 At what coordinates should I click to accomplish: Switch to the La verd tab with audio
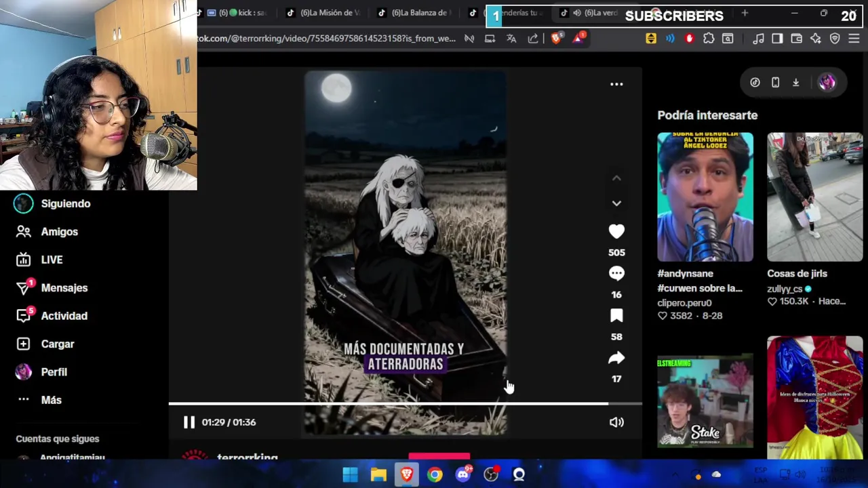click(x=593, y=13)
